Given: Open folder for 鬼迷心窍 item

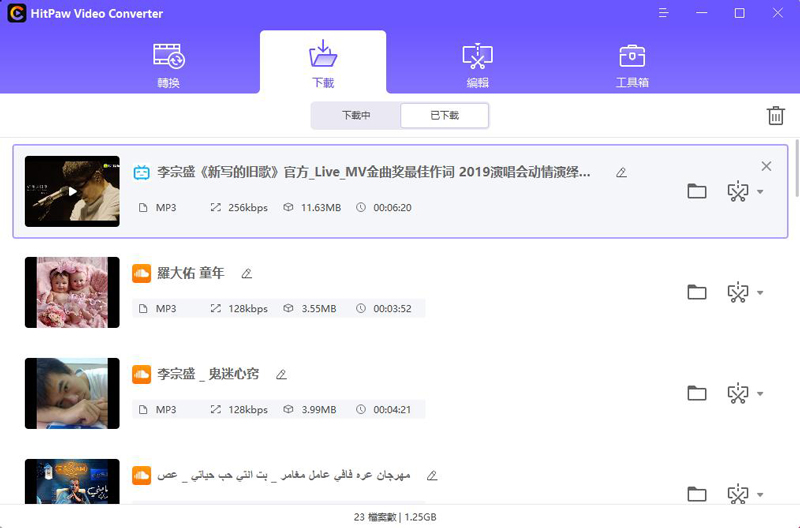Looking at the screenshot, I should [696, 393].
